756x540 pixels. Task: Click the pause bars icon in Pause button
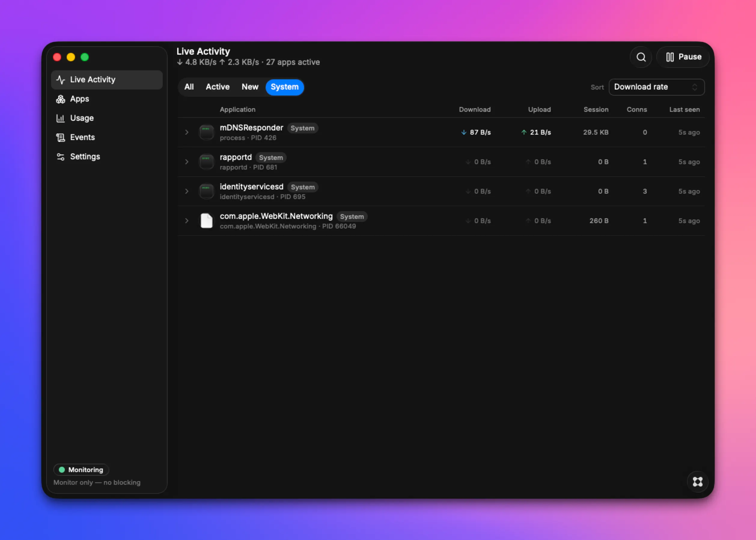pyautogui.click(x=670, y=57)
